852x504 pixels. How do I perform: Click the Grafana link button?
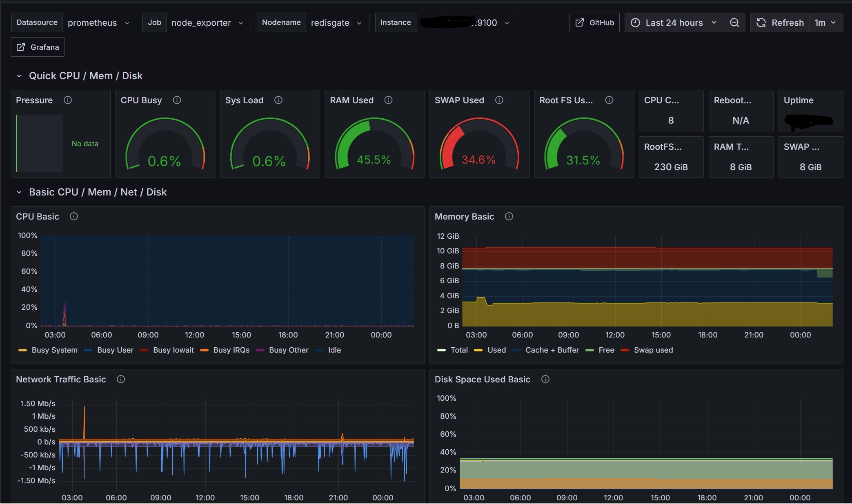tap(38, 47)
